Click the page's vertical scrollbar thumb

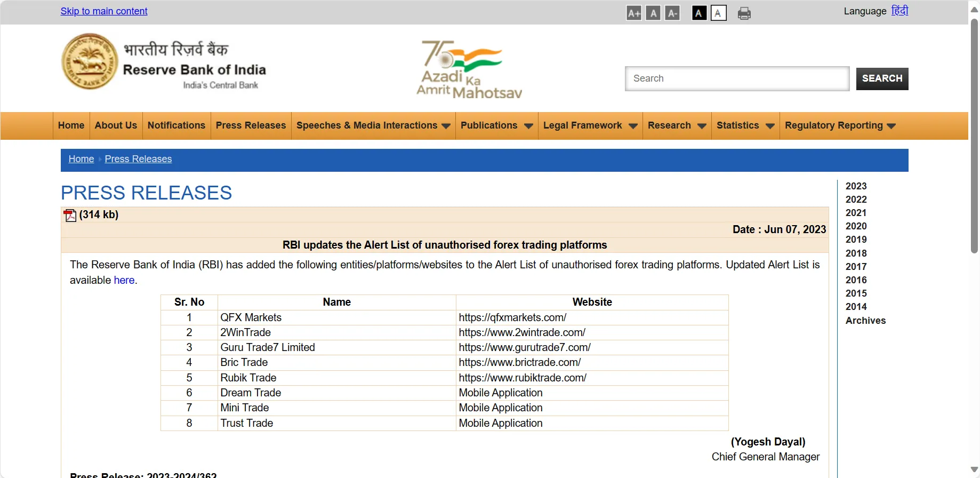click(974, 136)
